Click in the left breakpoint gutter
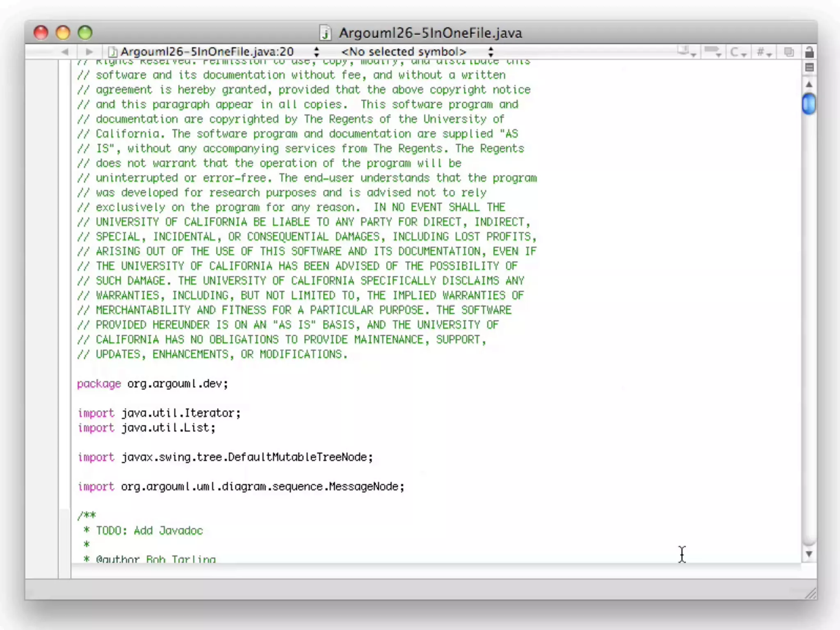This screenshot has height=630, width=840. 42,287
